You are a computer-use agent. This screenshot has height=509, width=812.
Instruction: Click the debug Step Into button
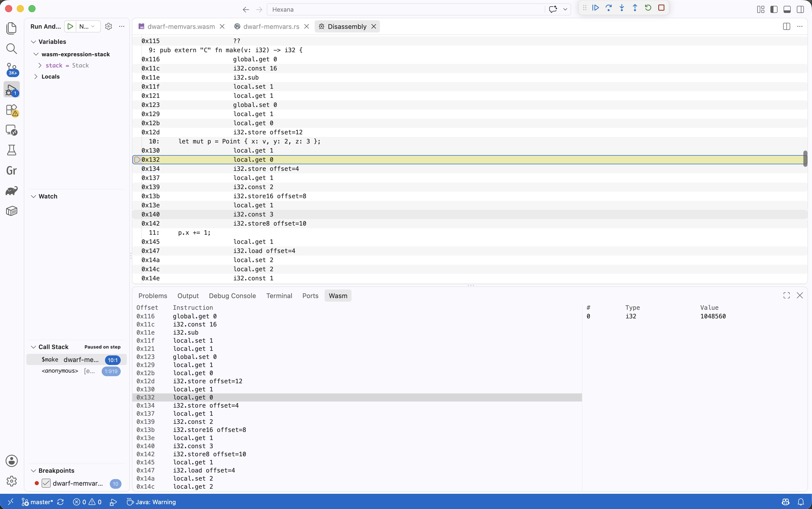(x=622, y=8)
